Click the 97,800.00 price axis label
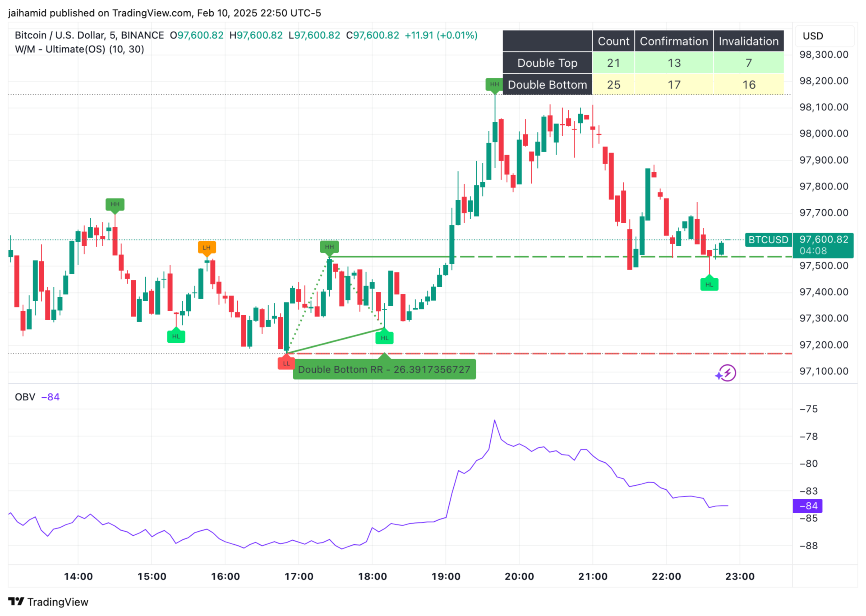This screenshot has width=866, height=616. 824,186
